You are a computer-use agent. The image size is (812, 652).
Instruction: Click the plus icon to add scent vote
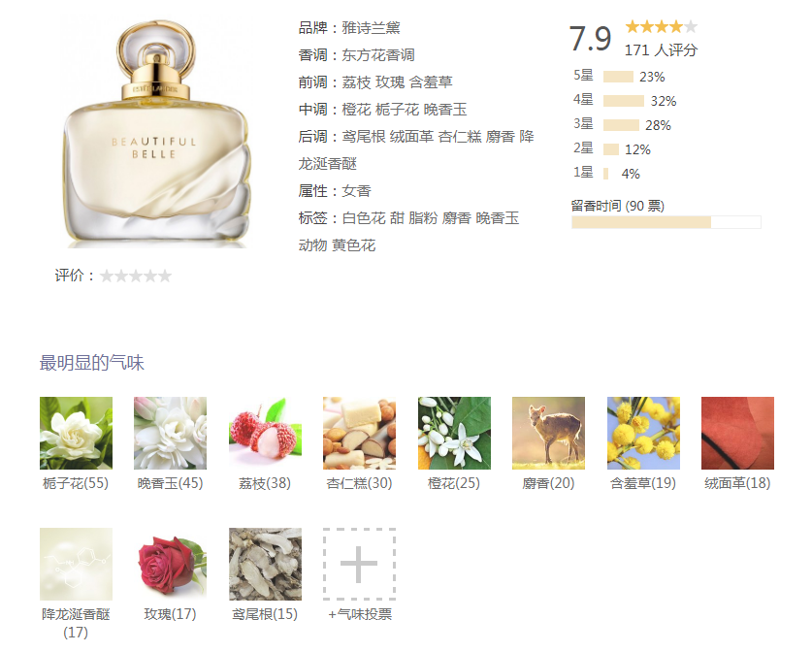359,564
